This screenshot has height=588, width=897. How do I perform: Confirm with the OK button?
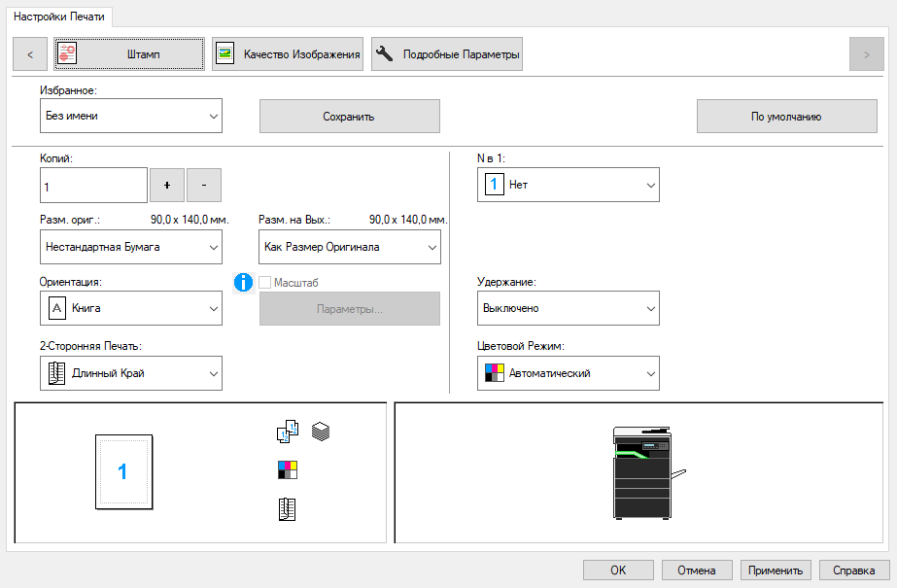(618, 571)
